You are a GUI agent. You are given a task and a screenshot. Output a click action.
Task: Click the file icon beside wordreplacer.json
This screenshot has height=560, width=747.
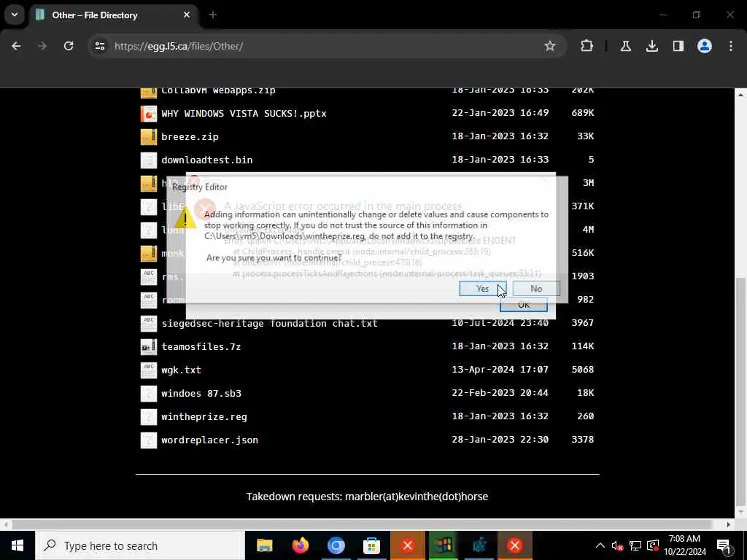coord(149,440)
